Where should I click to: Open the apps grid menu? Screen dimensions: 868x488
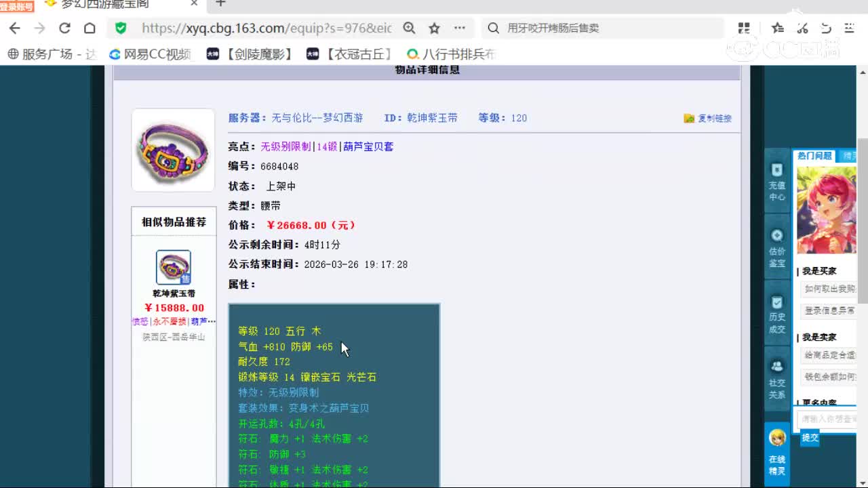point(743,28)
